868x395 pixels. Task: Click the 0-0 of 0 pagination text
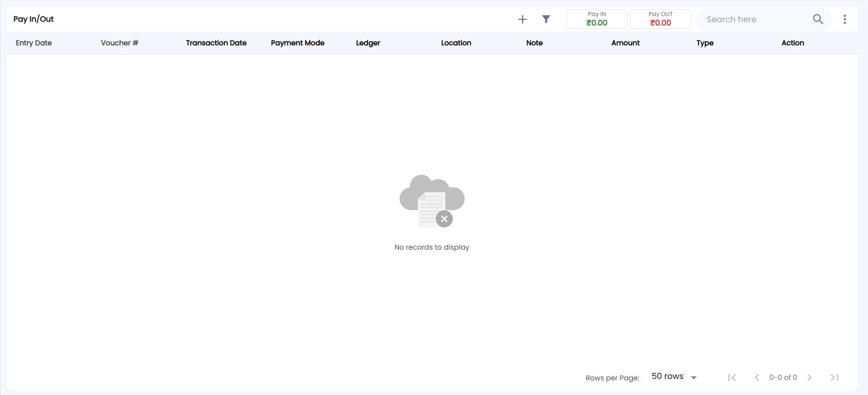pos(783,378)
